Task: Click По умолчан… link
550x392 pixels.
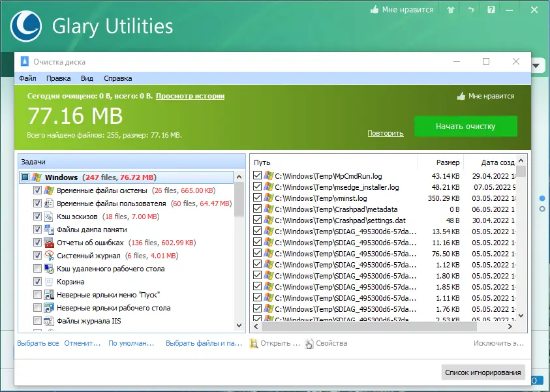Action: [x=131, y=343]
